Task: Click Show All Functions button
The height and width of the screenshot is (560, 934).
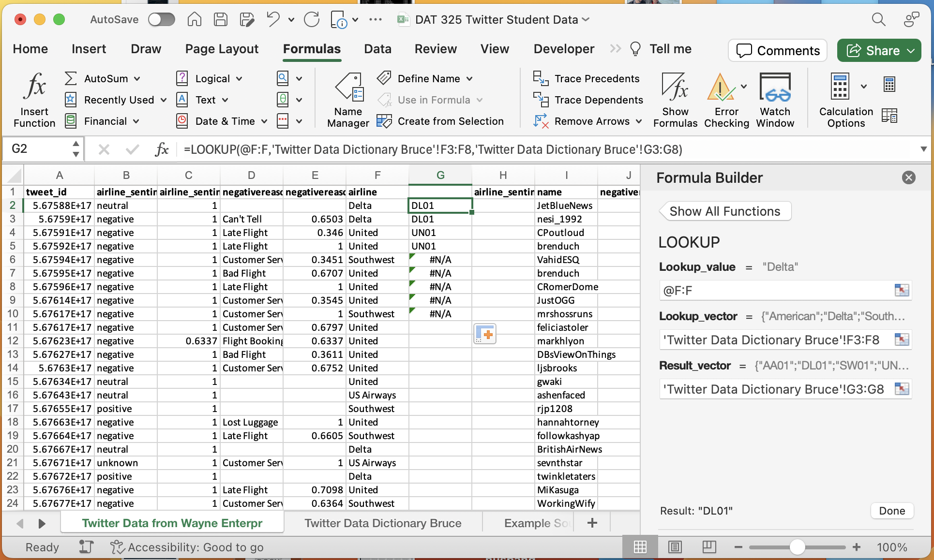Action: pos(724,211)
